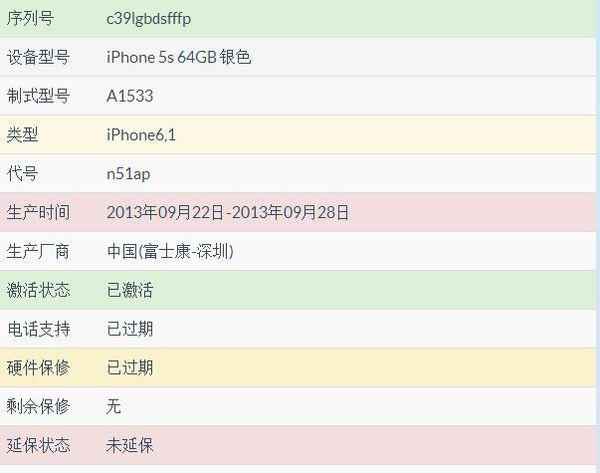Screen dimensions: 600x473
Task: Click the 未延保 extended warranty status
Action: (130, 445)
